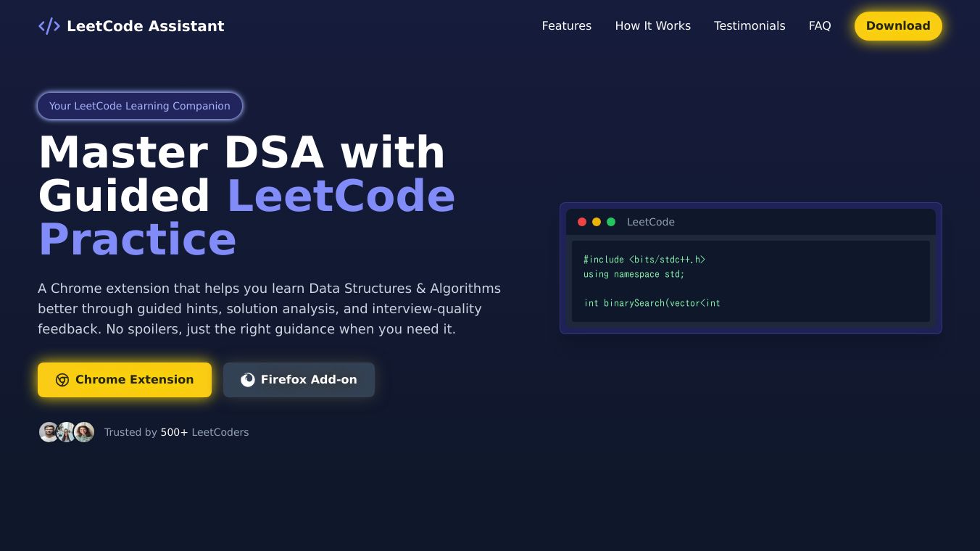Click the Your LeetCode Learning Companion badge
Image resolution: width=980 pixels, height=551 pixels.
pos(140,106)
